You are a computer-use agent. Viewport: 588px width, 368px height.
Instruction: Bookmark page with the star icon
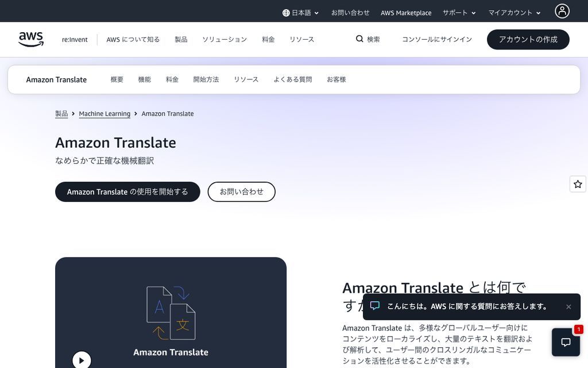(578, 184)
